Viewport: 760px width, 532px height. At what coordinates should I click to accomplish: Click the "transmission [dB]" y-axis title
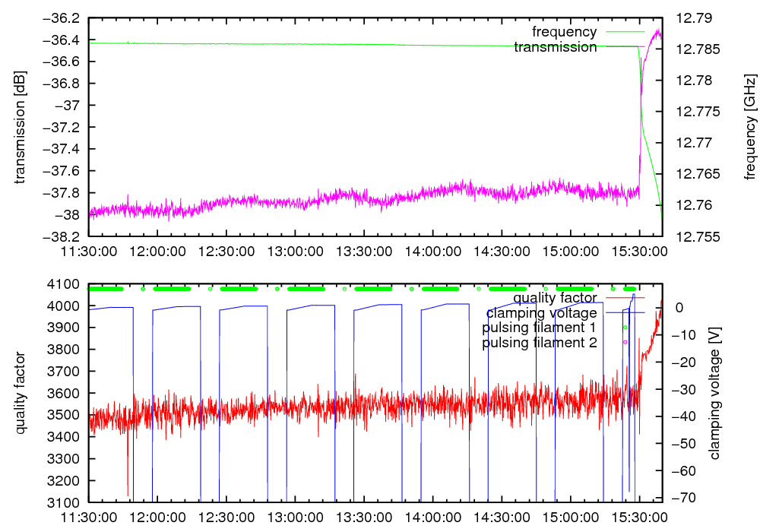tap(21, 127)
